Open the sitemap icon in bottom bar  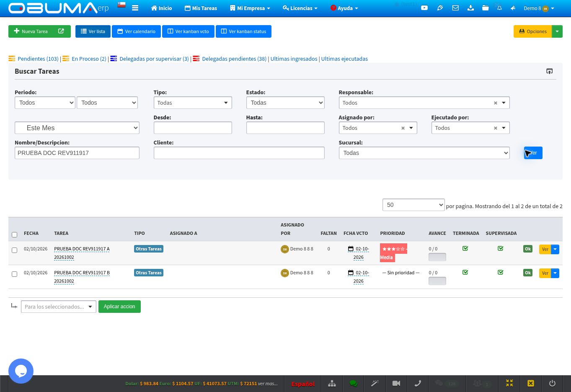332,384
